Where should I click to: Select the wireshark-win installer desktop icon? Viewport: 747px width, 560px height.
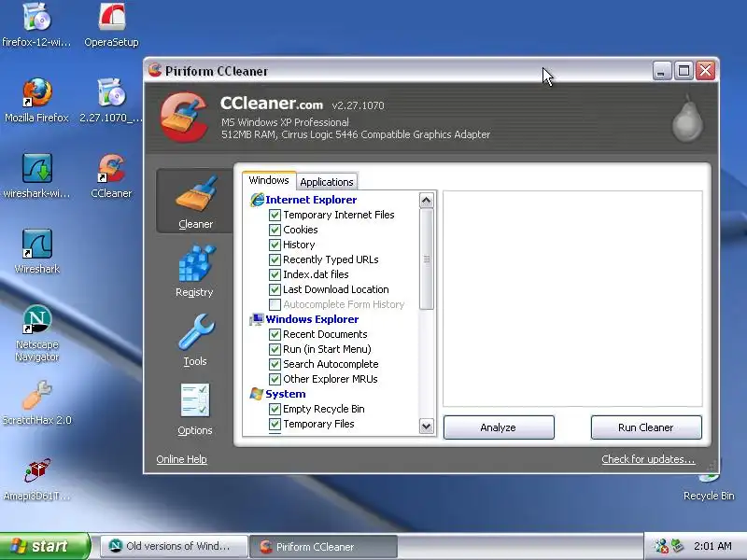36,176
